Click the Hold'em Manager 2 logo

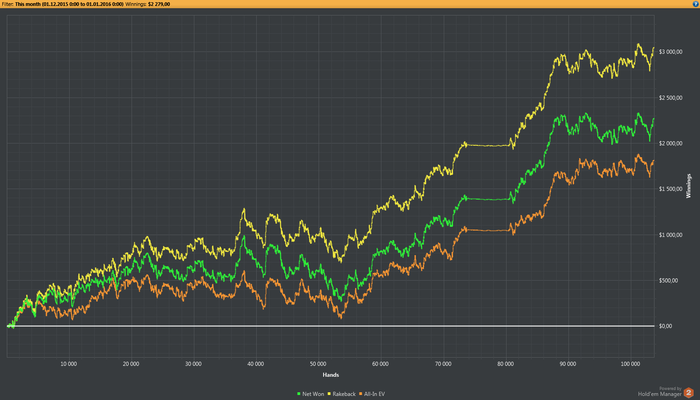coord(688,393)
